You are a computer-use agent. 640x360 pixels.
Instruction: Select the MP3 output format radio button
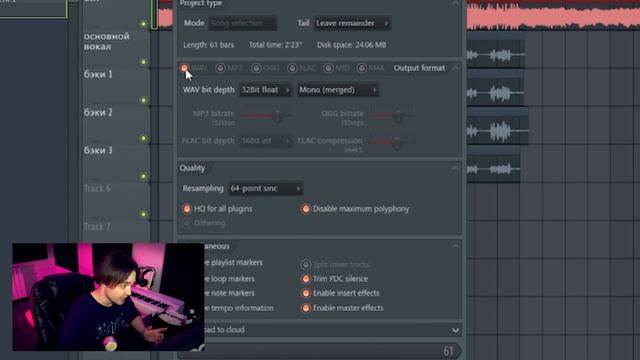220,68
